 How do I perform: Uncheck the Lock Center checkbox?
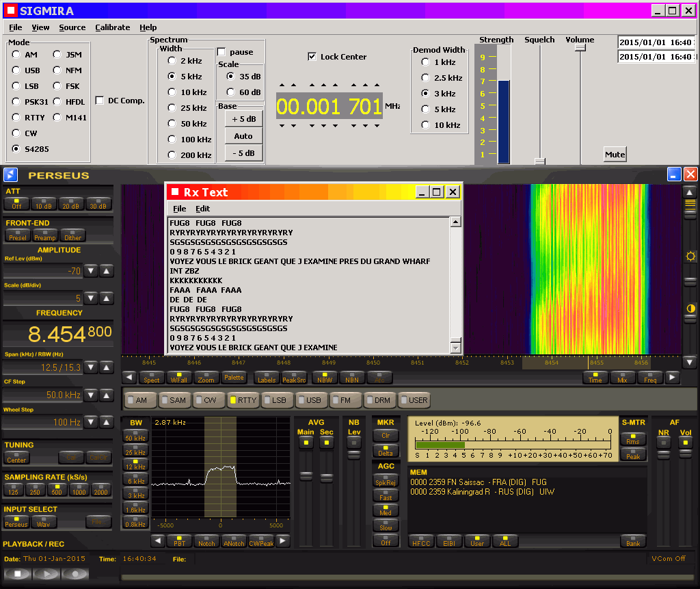[x=312, y=57]
